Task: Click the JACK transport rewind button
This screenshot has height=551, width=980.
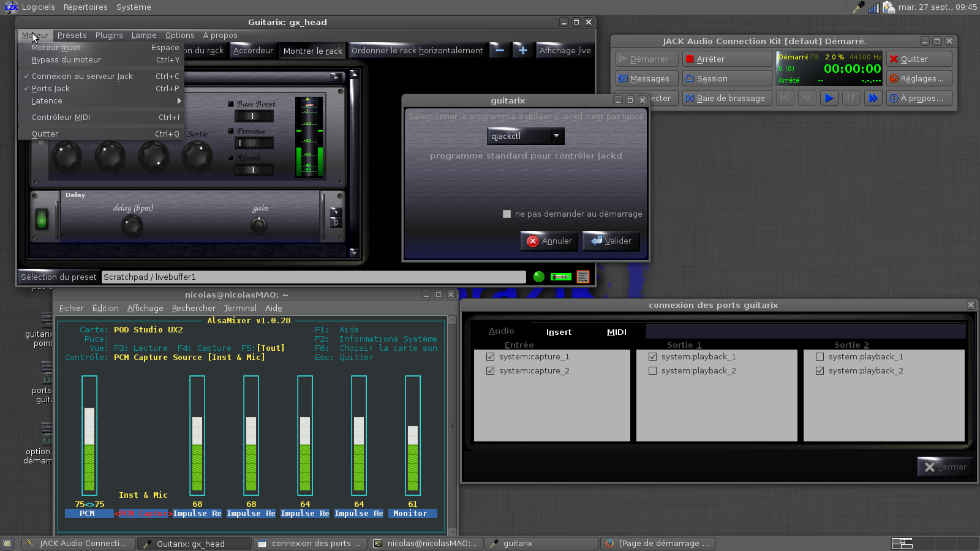Action: tap(807, 98)
